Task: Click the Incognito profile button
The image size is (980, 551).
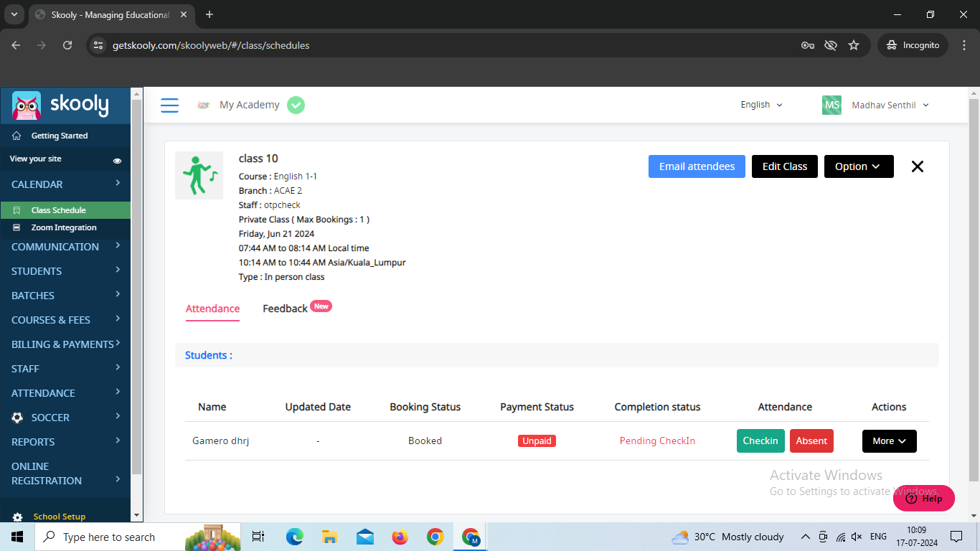Action: coord(913,45)
